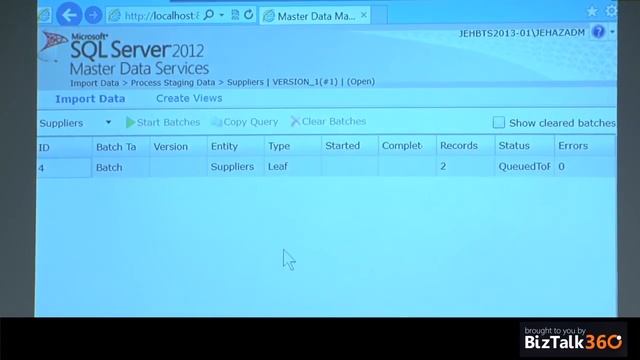Image resolution: width=640 pixels, height=360 pixels.
Task: Click the Clear Batches X icon
Action: pyautogui.click(x=295, y=121)
